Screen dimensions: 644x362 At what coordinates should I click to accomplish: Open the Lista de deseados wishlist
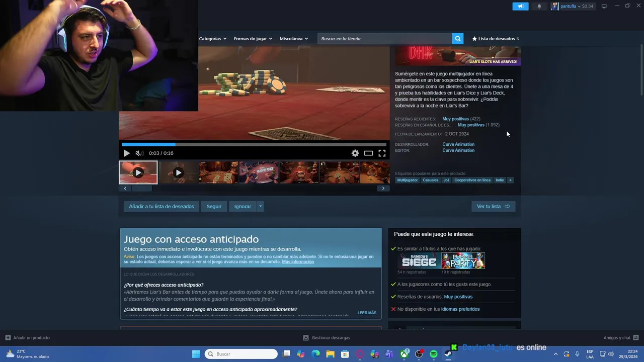[x=495, y=39]
